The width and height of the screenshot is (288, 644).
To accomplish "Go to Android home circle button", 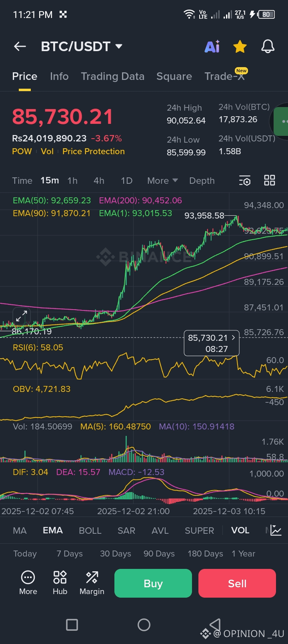I will click(144, 625).
